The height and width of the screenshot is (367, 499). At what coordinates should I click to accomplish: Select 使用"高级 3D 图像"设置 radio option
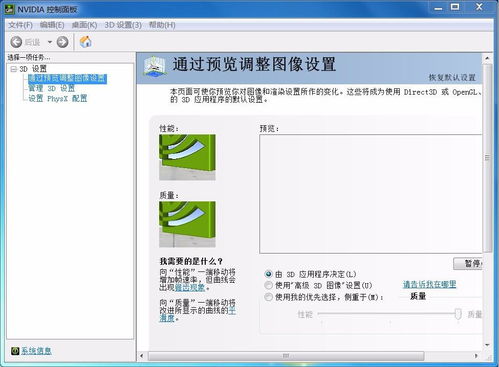[268, 285]
